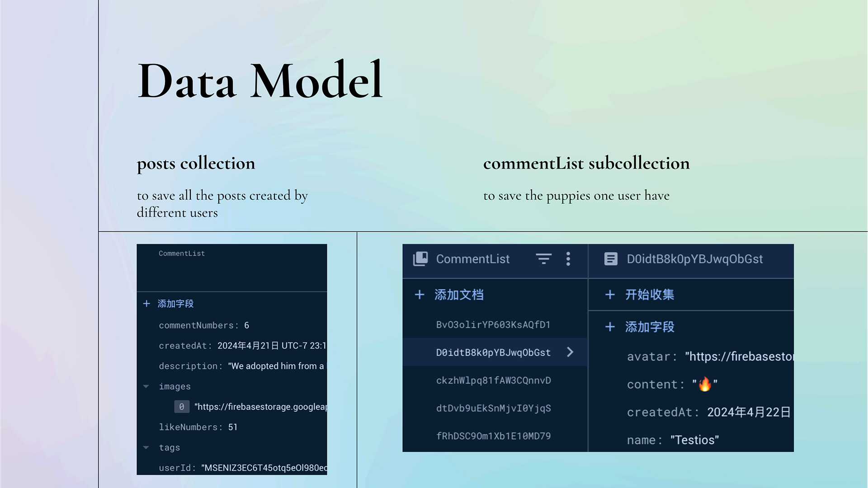Click text "to save all the posts created by"

tap(222, 196)
